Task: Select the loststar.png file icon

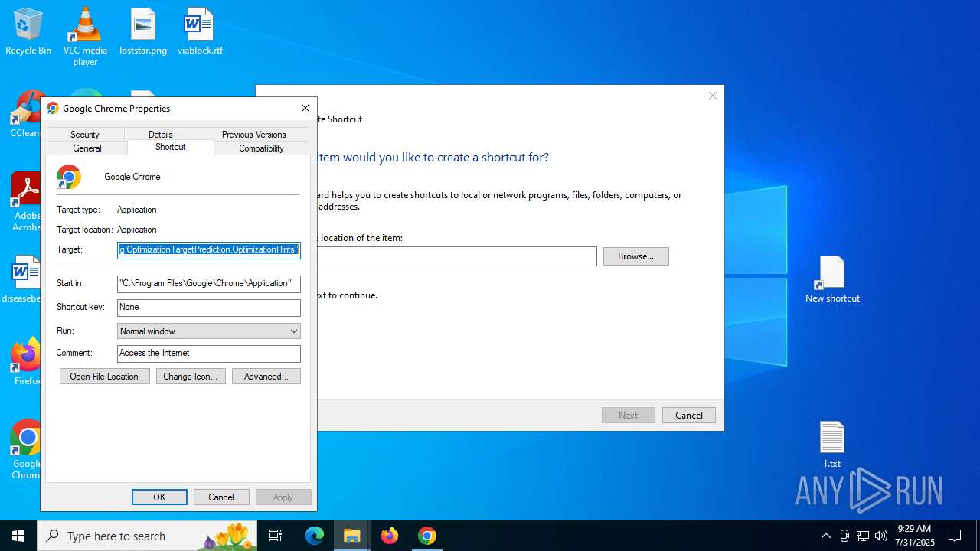Action: pyautogui.click(x=143, y=31)
